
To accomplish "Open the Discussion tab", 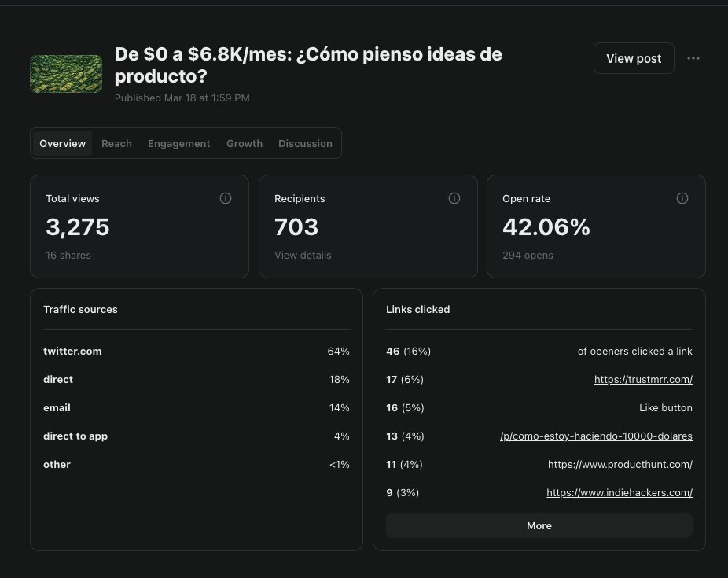I will tap(305, 143).
